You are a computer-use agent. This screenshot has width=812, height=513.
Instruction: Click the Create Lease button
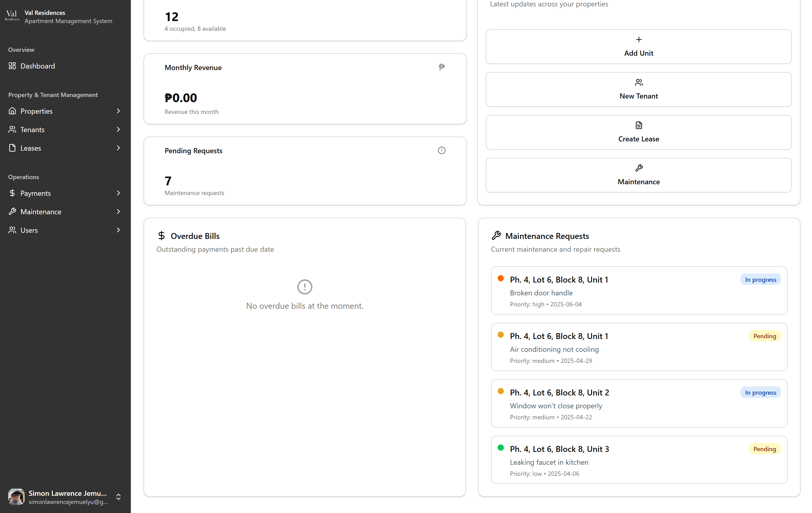[x=638, y=132]
